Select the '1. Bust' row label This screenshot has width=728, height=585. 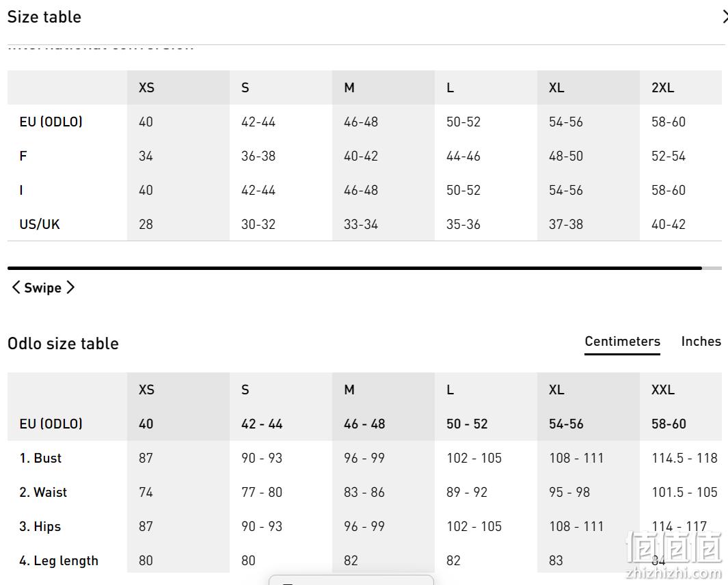[x=40, y=459]
